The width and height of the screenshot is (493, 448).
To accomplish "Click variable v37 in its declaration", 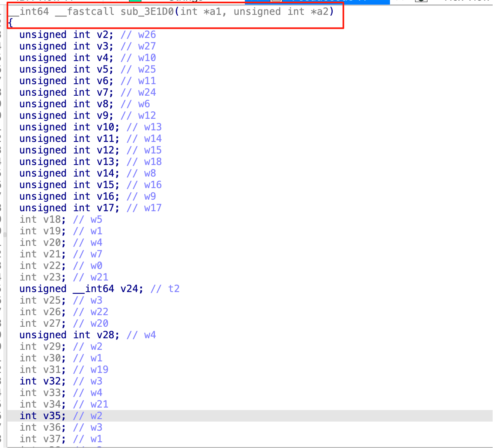I will (x=52, y=439).
